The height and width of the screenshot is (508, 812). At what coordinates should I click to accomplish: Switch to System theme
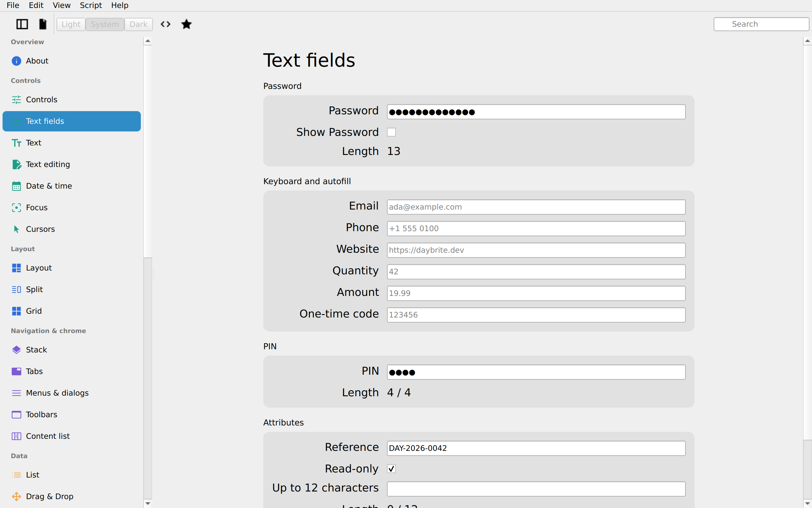(x=105, y=24)
